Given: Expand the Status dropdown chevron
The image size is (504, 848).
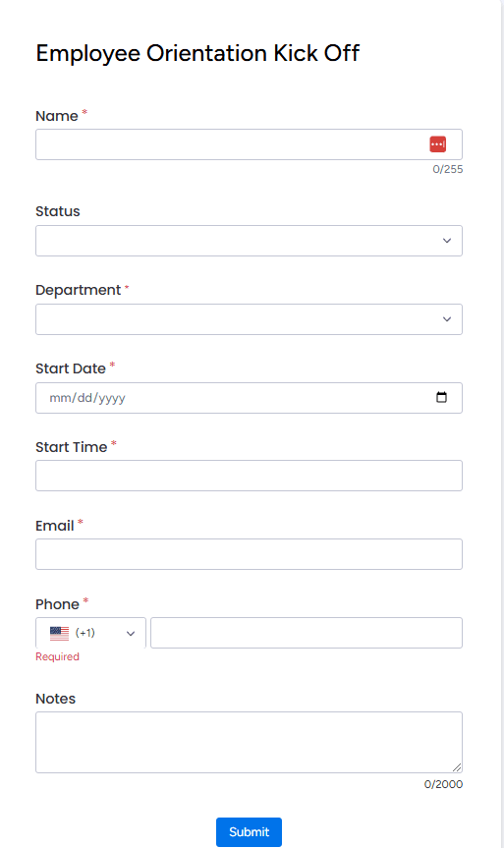Looking at the screenshot, I should (x=447, y=241).
